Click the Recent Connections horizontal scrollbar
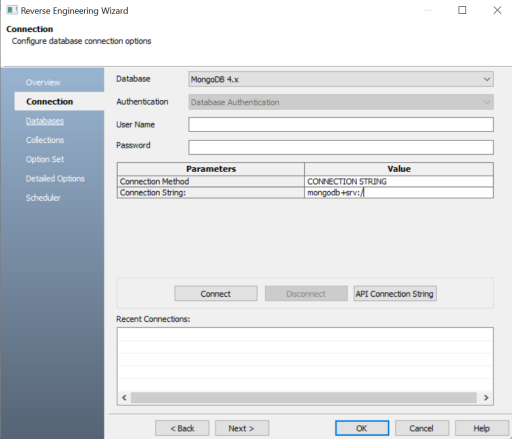 click(303, 398)
